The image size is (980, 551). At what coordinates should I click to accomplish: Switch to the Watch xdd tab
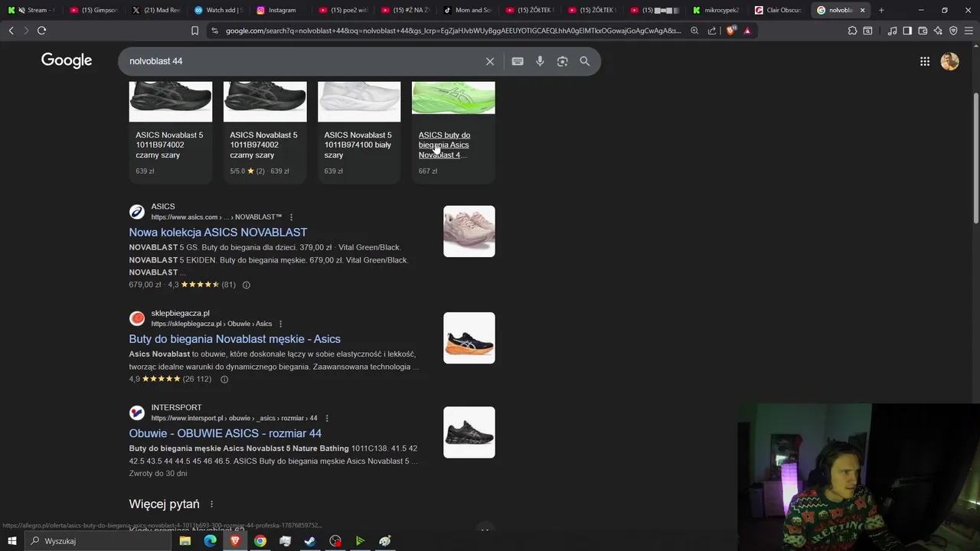[218, 10]
